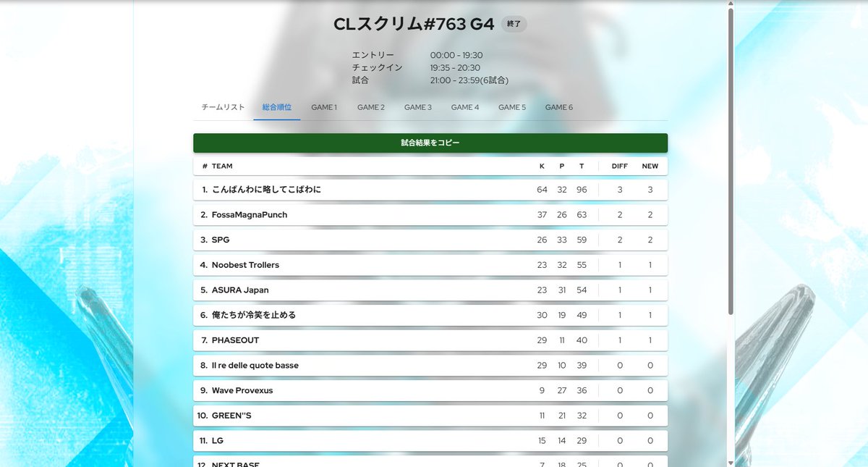868x467 pixels.
Task: Click the scrollbar up arrow
Action: click(x=731, y=4)
